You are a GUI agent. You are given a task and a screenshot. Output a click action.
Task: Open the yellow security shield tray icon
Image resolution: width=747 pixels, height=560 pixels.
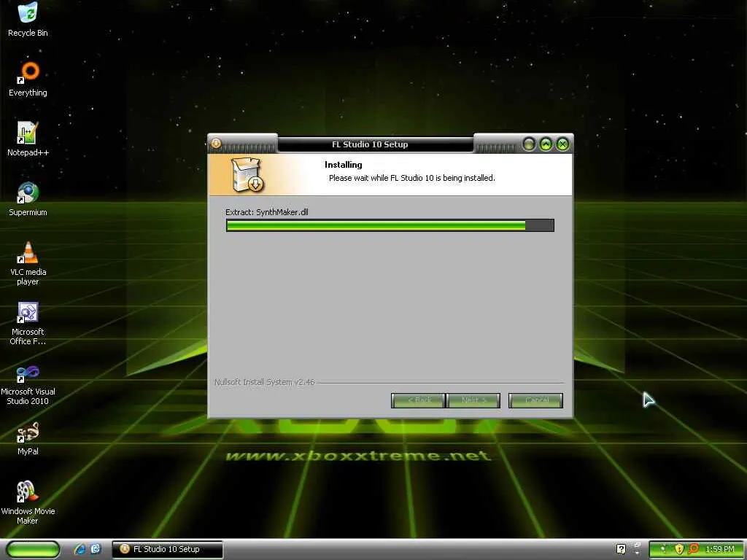pyautogui.click(x=679, y=549)
